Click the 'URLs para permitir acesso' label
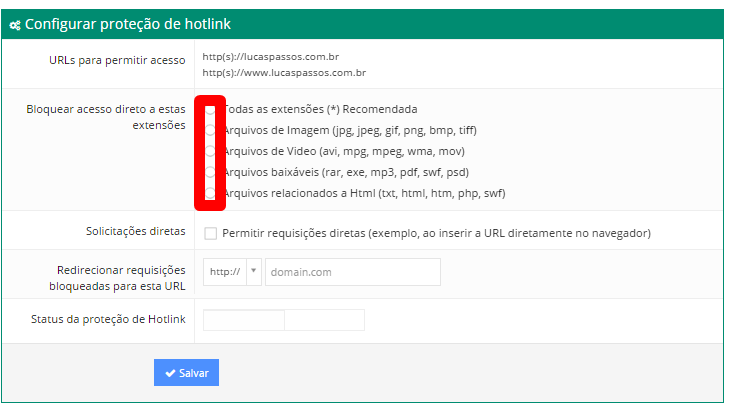 pyautogui.click(x=117, y=60)
